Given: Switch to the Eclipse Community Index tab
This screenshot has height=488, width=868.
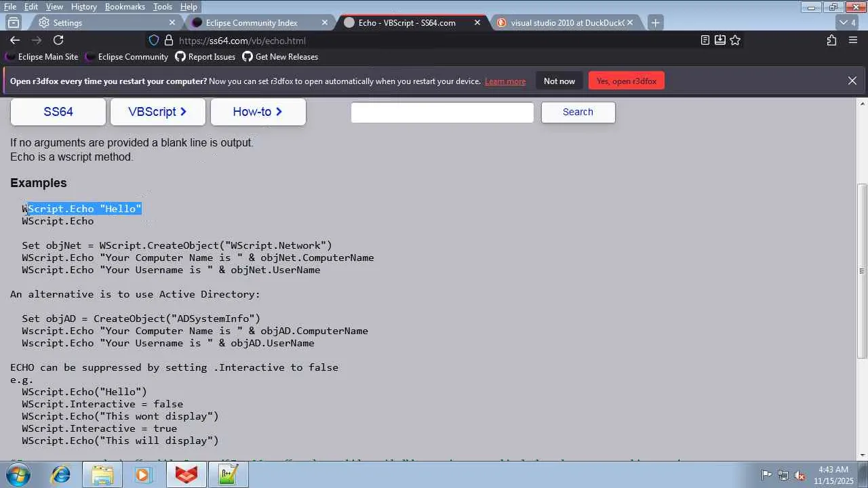Looking at the screenshot, I should click(258, 22).
